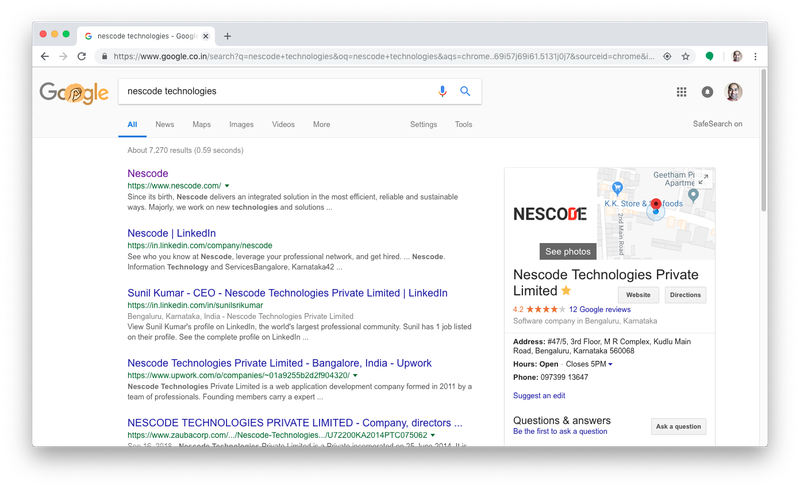Open Google notifications bell icon
800x489 pixels.
tap(707, 92)
